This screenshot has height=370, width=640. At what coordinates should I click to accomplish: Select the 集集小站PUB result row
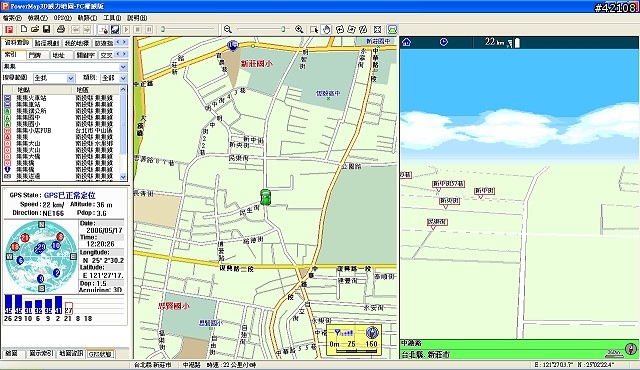61,130
